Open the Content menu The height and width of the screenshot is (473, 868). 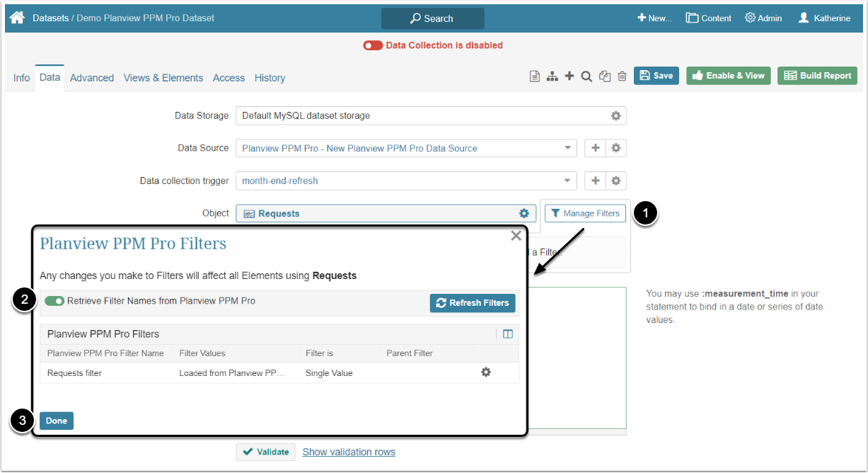708,18
